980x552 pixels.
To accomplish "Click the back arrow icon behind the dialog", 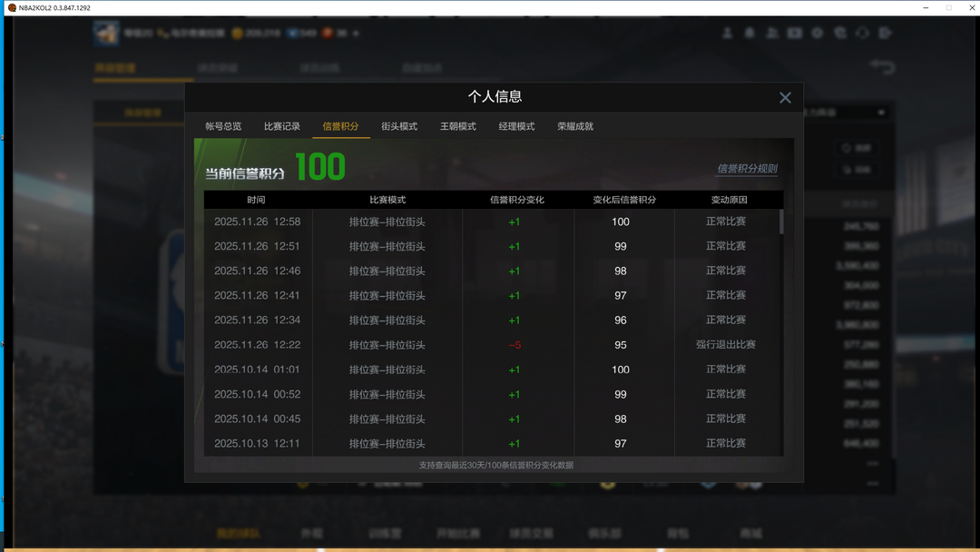I will pos(881,67).
